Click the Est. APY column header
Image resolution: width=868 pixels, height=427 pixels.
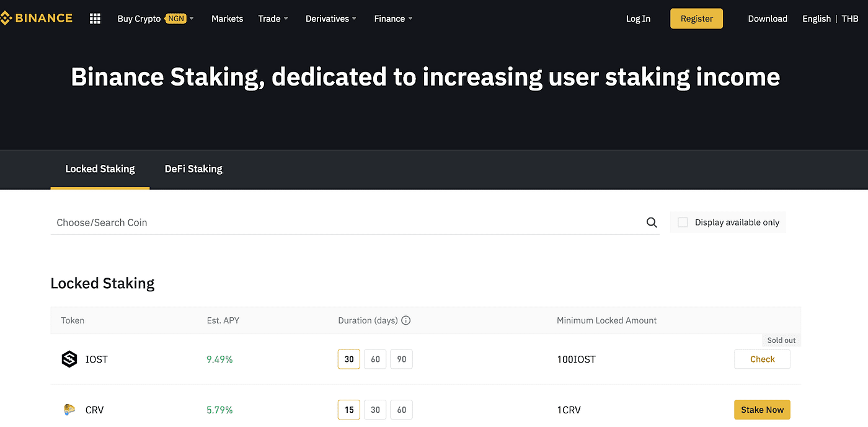click(x=223, y=320)
